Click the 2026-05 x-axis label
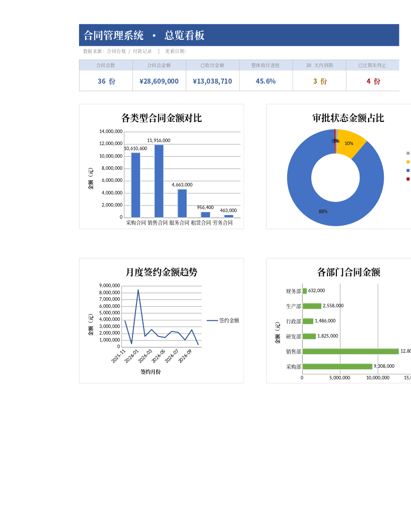 [x=158, y=356]
